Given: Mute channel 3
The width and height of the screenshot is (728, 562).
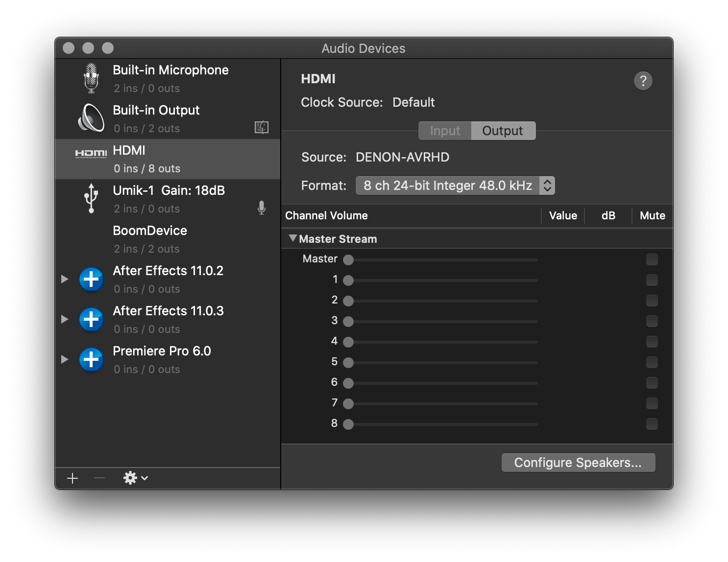Looking at the screenshot, I should (652, 321).
